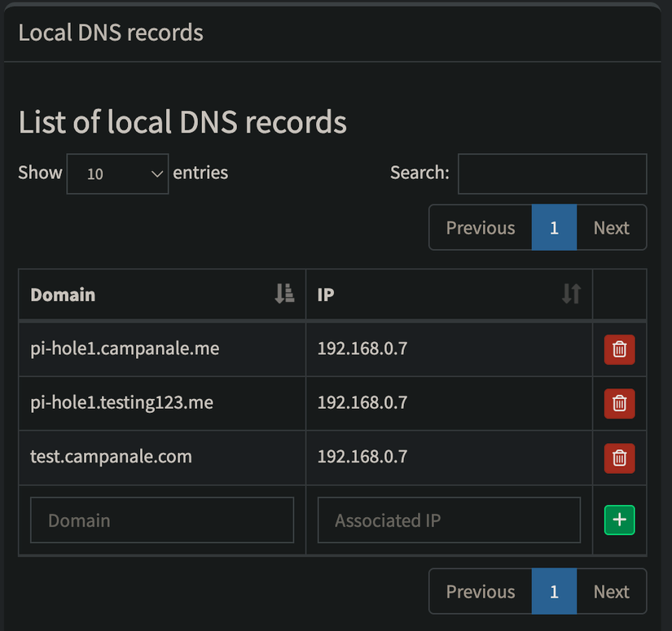Click the Associated IP input field
The image size is (672, 631).
pos(448,519)
